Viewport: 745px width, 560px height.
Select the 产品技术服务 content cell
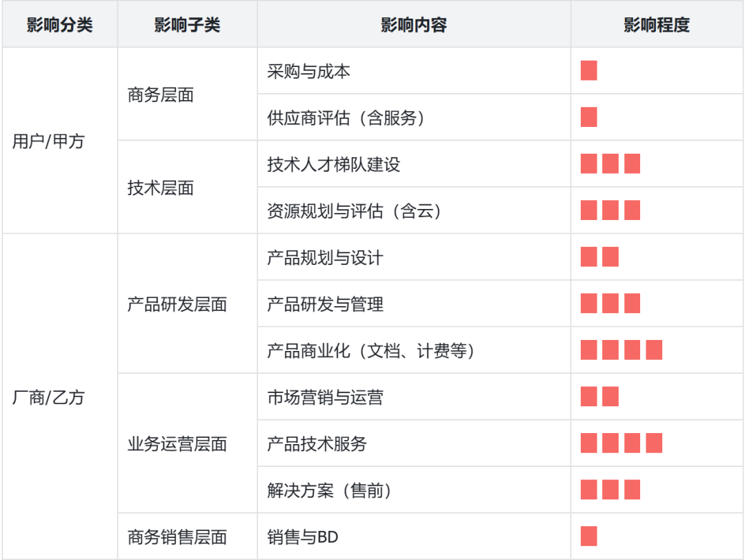[x=317, y=444]
